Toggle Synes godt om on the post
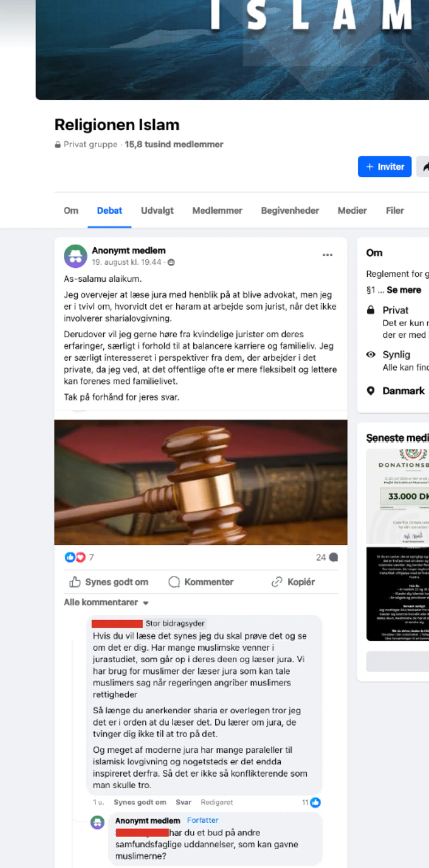The image size is (429, 868). pyautogui.click(x=108, y=582)
